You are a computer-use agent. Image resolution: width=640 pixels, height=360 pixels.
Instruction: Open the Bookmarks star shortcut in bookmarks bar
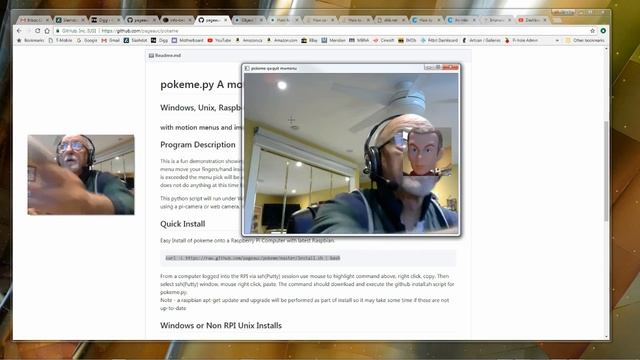30,40
